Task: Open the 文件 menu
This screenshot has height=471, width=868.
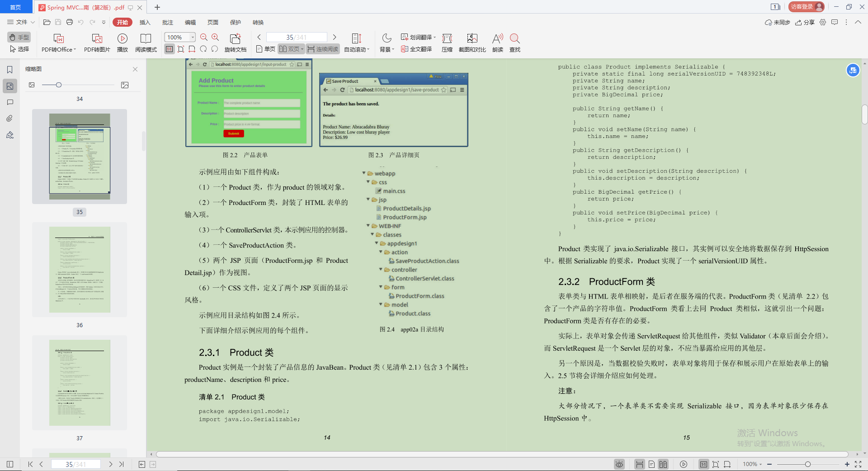Action: click(21, 22)
